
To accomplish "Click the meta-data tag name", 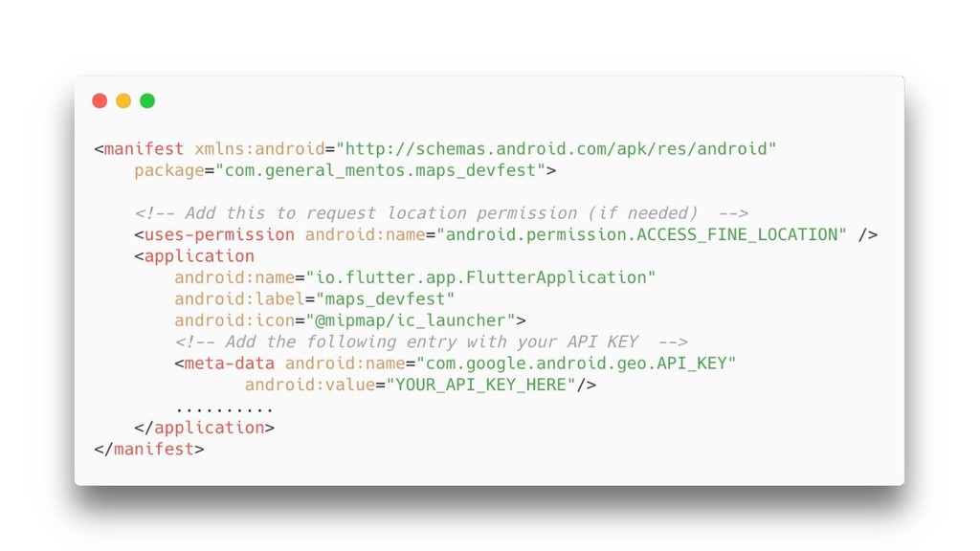I will point(230,364).
